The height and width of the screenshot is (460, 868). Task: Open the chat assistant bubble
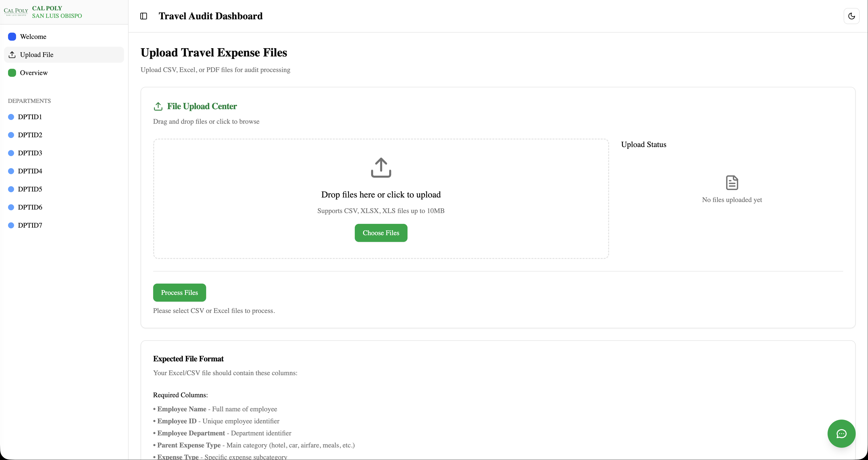tap(841, 434)
